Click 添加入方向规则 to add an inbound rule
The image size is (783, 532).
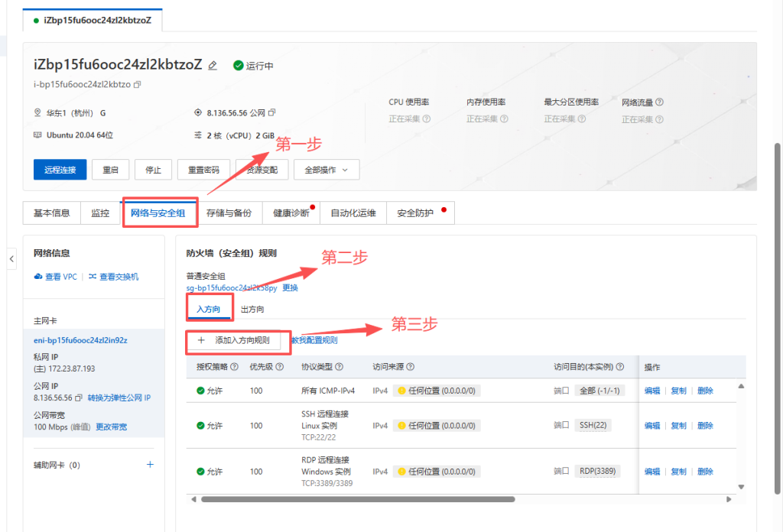[238, 340]
